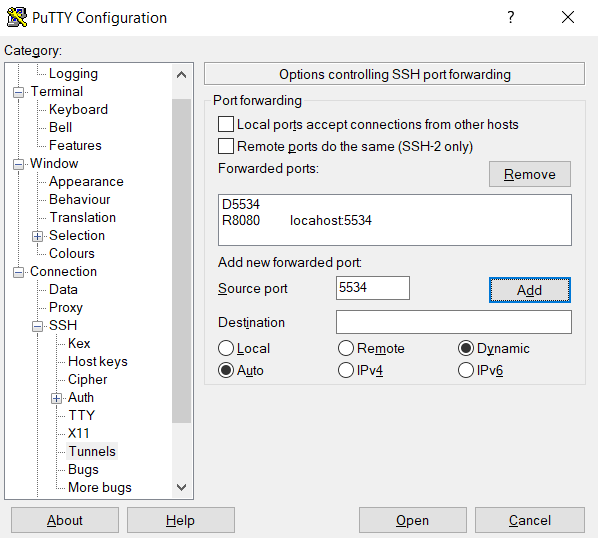
Task: Collapse the Terminal tree node
Action: 18,92
